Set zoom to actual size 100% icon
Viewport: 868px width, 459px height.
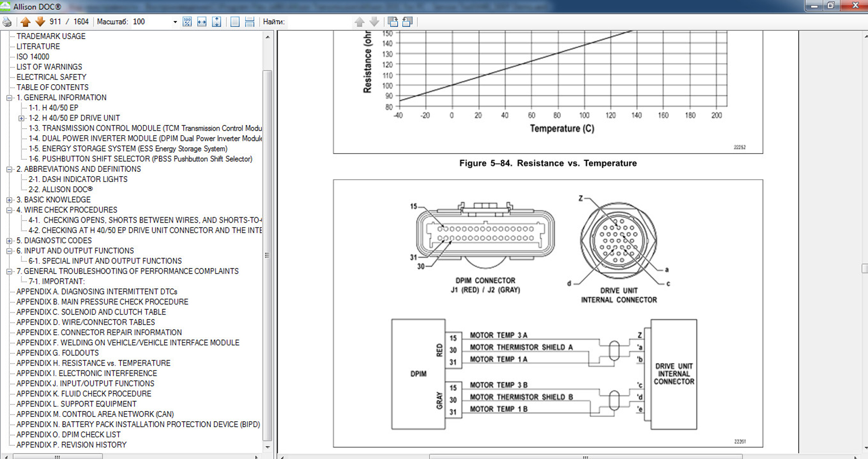187,22
